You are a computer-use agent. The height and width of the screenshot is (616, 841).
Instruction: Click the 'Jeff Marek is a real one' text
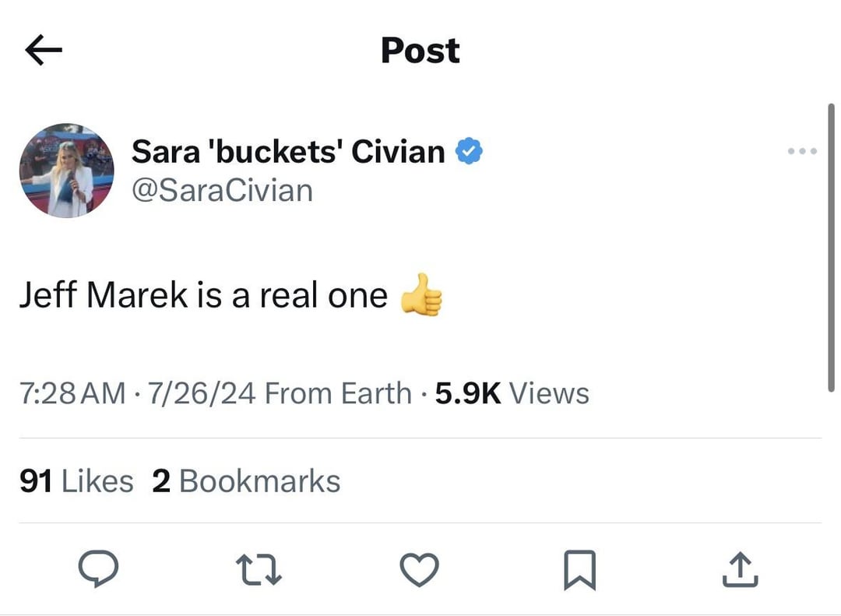click(202, 295)
